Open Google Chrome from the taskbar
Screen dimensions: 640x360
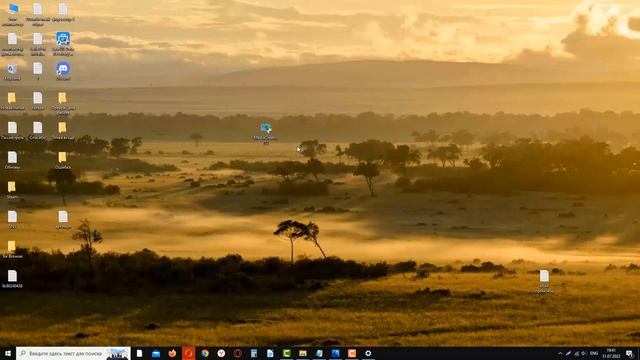tap(205, 353)
